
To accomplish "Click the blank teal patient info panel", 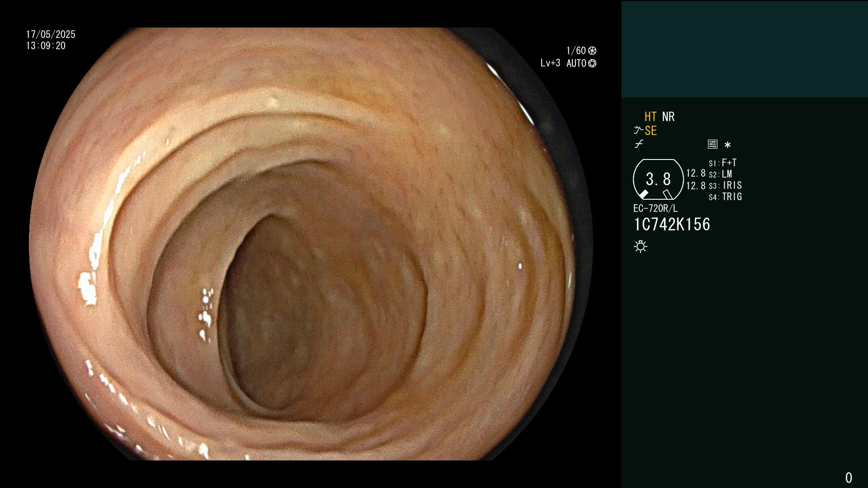I will point(745,49).
